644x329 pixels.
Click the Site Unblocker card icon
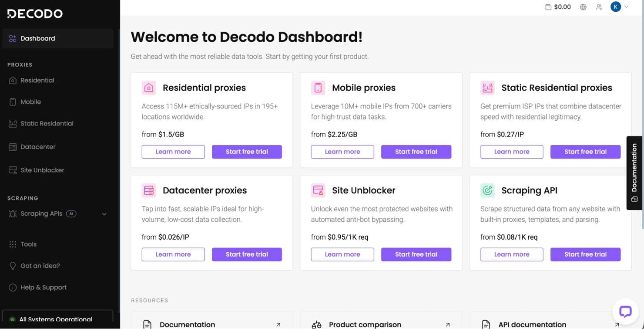(318, 190)
